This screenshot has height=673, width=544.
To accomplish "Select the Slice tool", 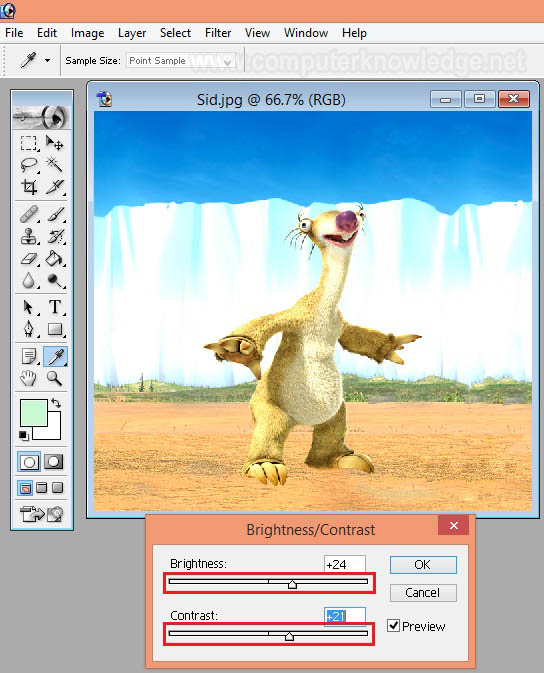I will 55,187.
